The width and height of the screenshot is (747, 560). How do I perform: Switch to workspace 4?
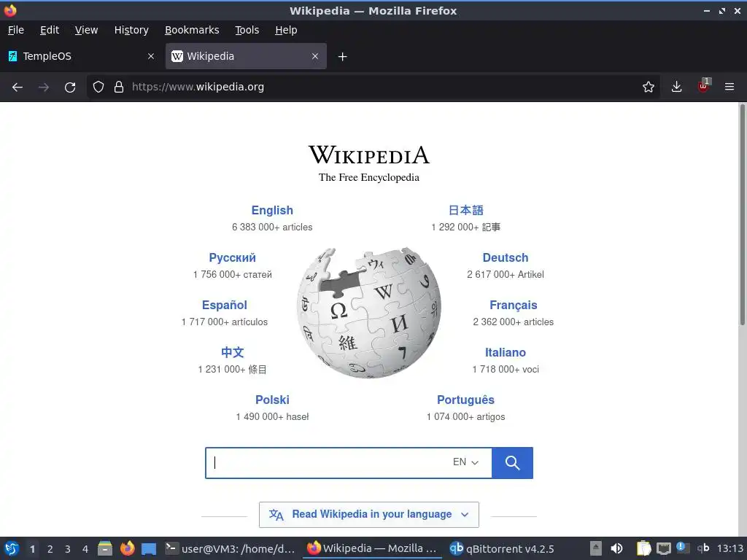coord(85,549)
